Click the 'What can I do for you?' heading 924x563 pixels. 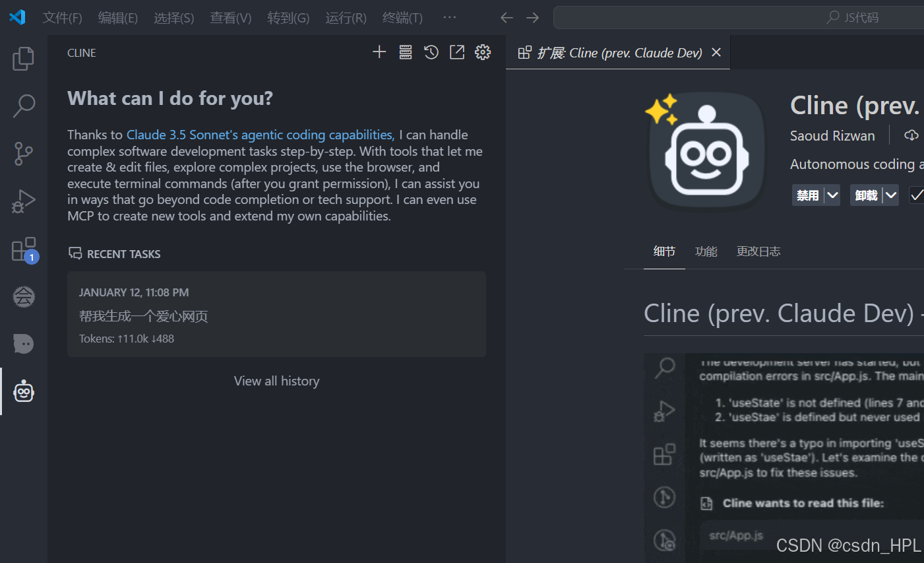[170, 98]
